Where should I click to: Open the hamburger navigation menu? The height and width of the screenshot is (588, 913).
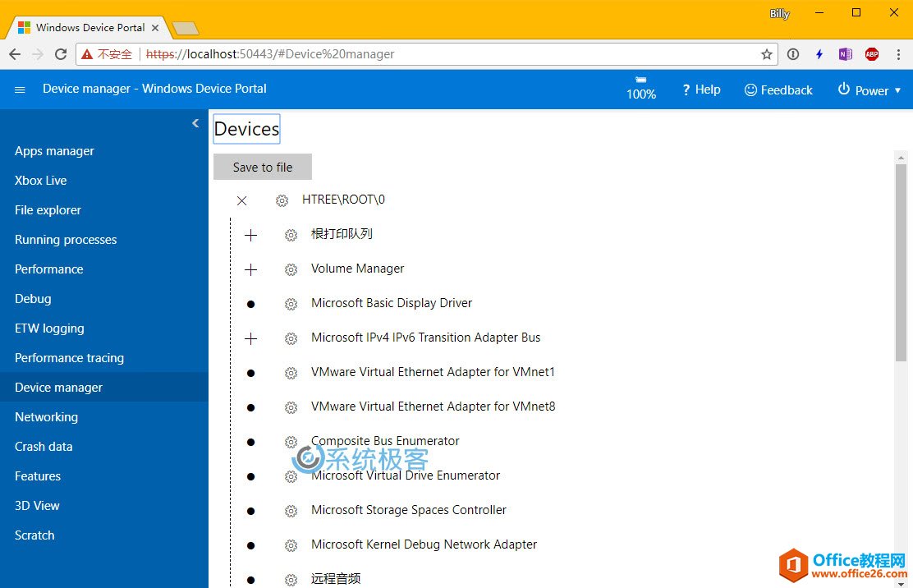click(x=21, y=90)
